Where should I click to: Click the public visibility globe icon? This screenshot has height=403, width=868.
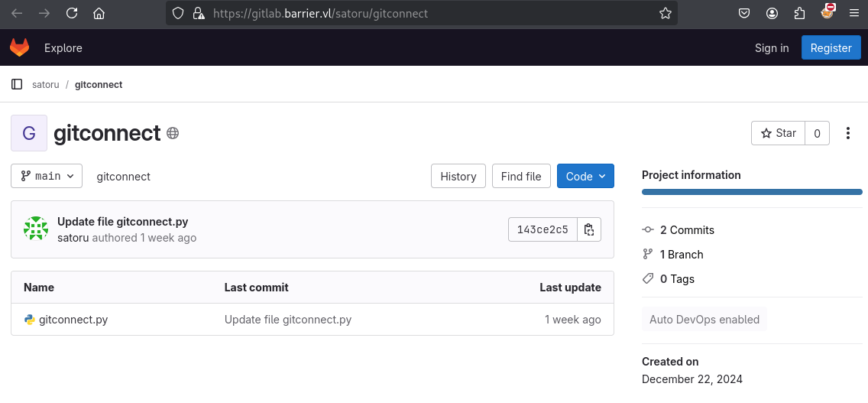pos(173,133)
